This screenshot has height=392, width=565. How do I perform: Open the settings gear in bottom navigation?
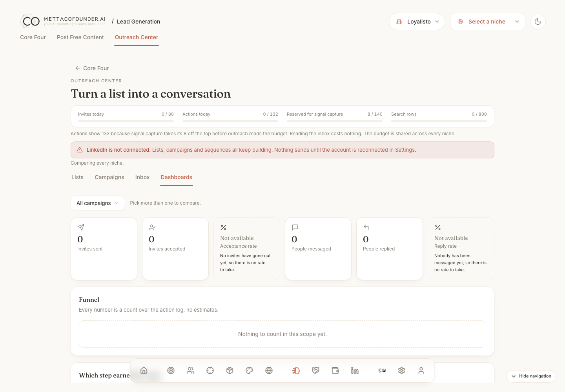(x=402, y=370)
